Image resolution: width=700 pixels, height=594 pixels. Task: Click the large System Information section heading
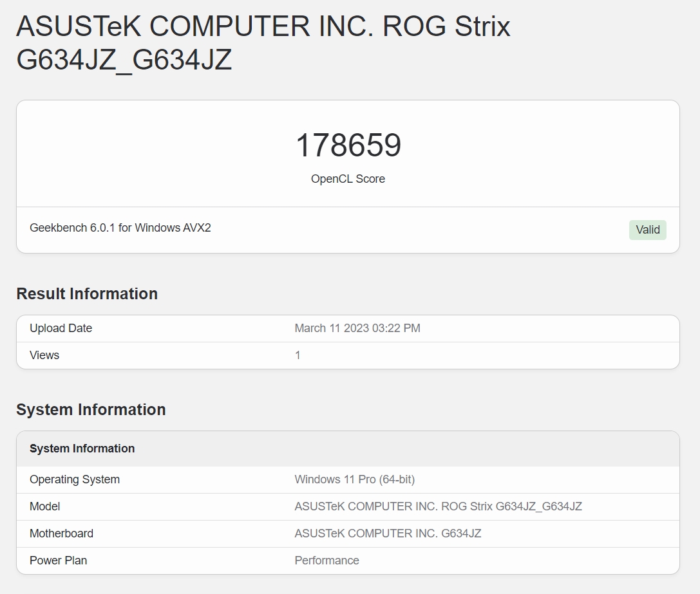91,410
